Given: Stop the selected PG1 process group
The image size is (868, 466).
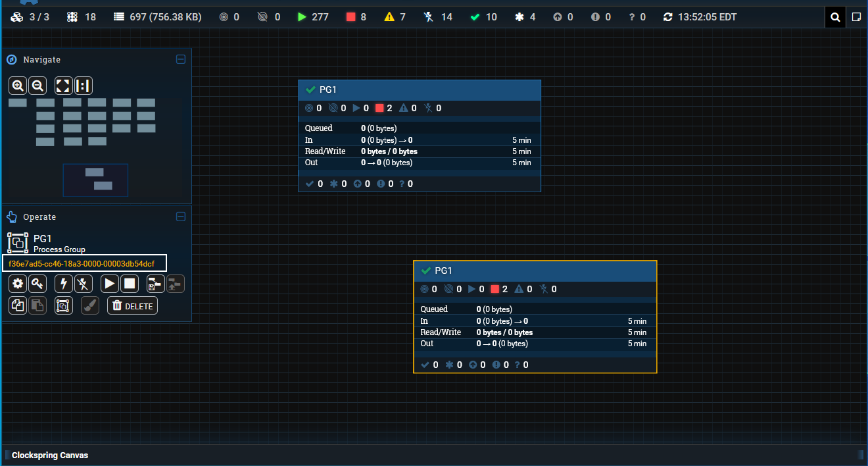Looking at the screenshot, I should click(130, 284).
